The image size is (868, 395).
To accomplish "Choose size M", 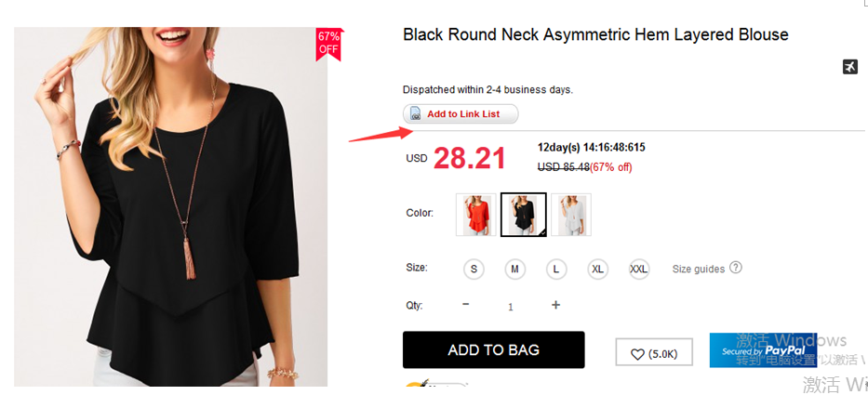I will pyautogui.click(x=514, y=270).
